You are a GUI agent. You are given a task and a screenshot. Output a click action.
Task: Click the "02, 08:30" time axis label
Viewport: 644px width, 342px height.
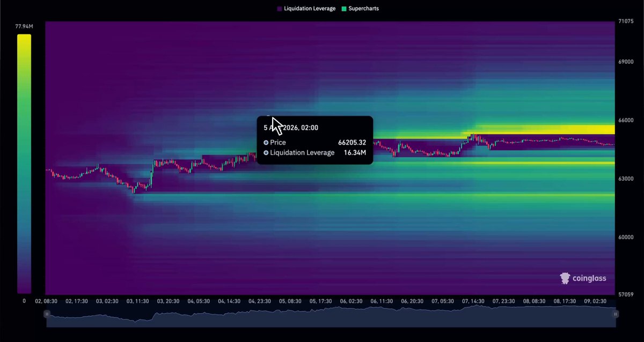point(47,301)
